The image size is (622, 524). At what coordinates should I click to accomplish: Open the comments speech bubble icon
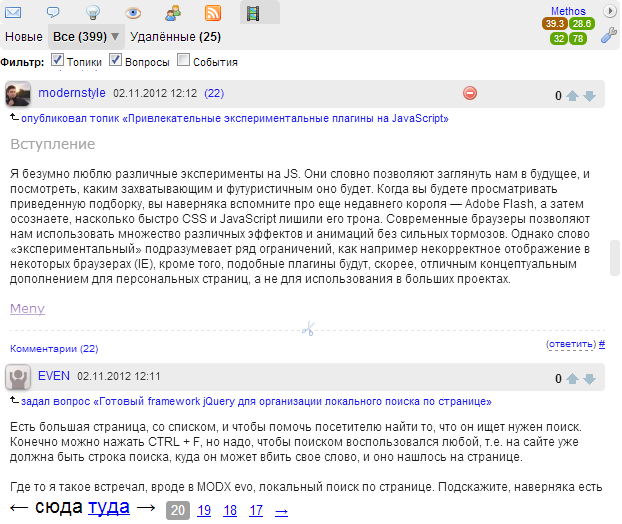click(53, 12)
